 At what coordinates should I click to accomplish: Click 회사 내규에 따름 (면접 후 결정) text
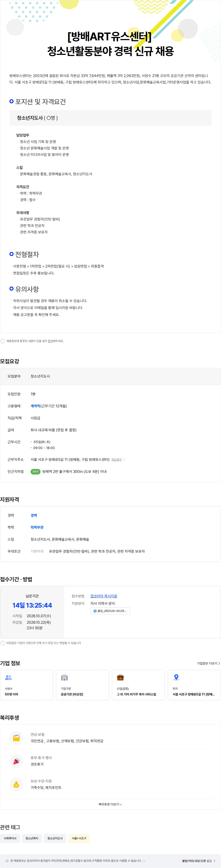[53, 430]
